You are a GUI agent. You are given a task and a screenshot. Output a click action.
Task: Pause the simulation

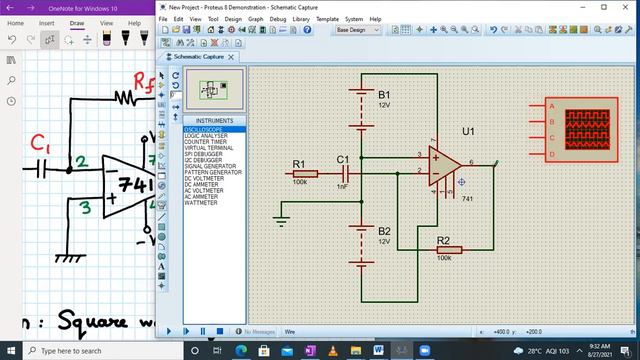[203, 331]
